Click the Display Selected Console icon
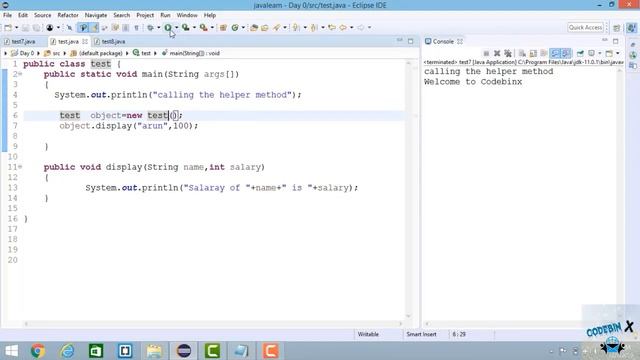This screenshot has width=640, height=360. click(x=591, y=53)
